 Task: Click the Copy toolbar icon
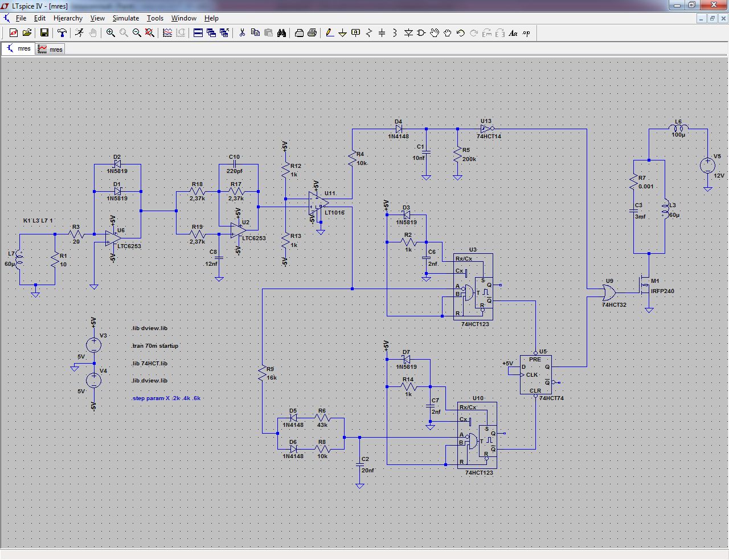pyautogui.click(x=255, y=33)
